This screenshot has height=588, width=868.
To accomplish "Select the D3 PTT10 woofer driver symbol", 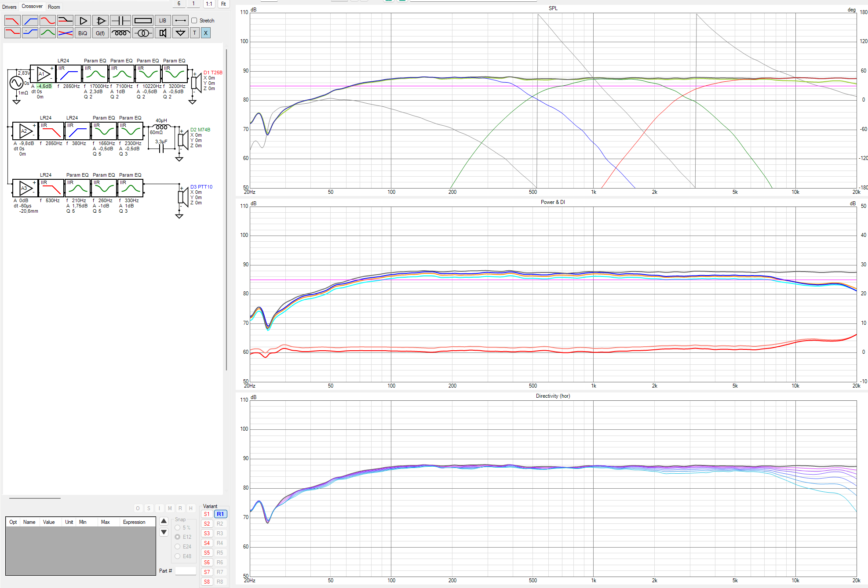I will (183, 197).
